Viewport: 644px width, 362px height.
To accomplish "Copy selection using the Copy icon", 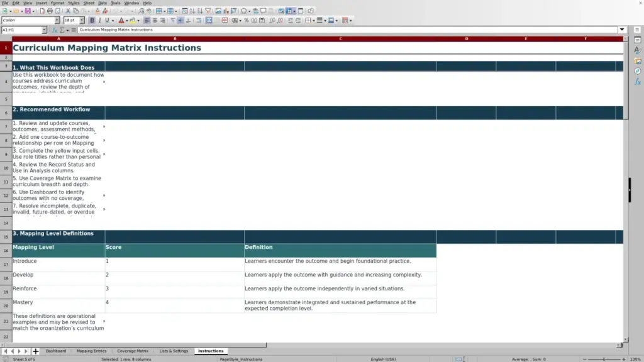I will pyautogui.click(x=75, y=11).
